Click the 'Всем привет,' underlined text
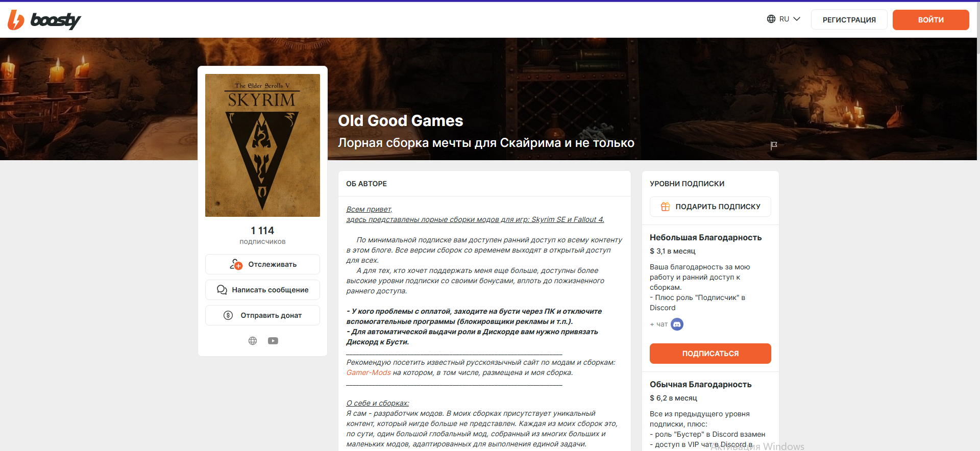980x451 pixels. click(x=369, y=209)
